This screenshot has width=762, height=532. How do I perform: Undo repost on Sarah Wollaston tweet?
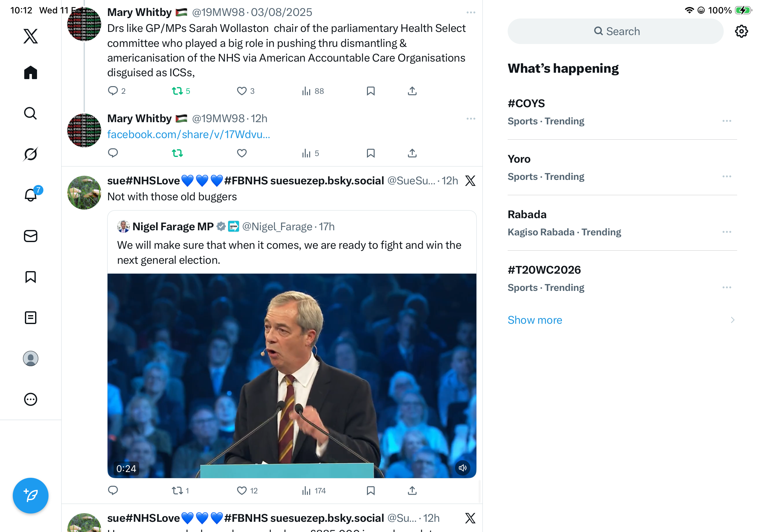click(x=177, y=91)
